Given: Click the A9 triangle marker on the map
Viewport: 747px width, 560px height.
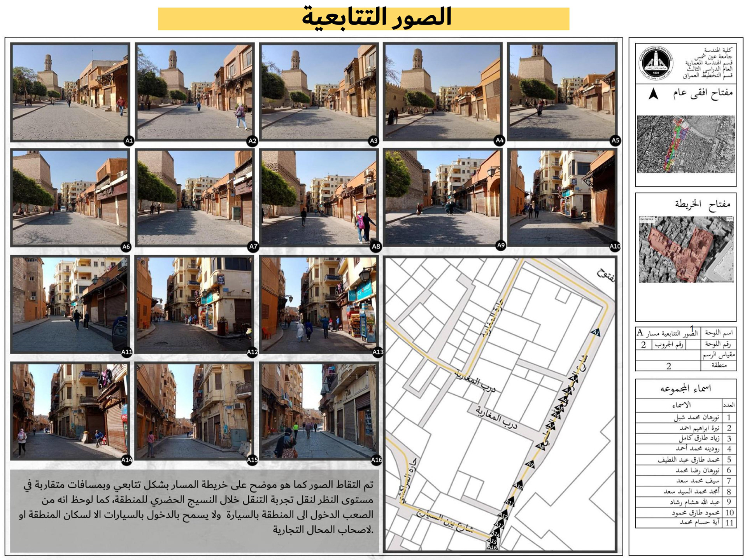Looking at the screenshot, I should pyautogui.click(x=530, y=464).
